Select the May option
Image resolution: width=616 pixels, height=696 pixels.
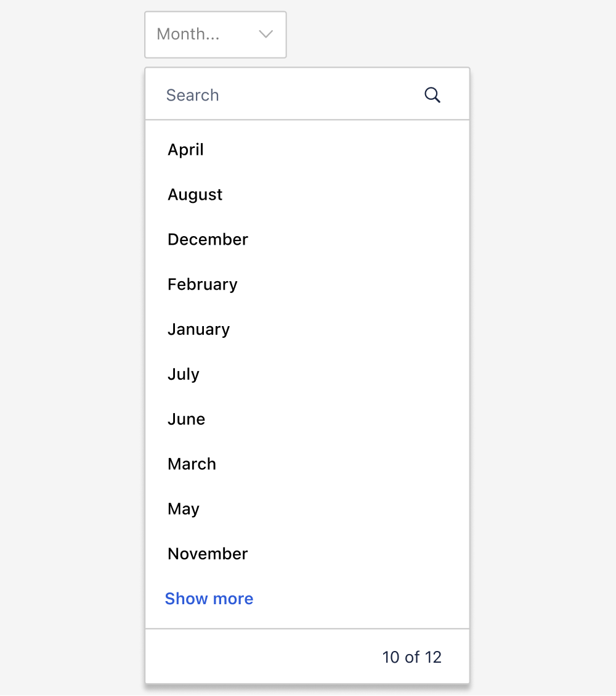pos(184,510)
